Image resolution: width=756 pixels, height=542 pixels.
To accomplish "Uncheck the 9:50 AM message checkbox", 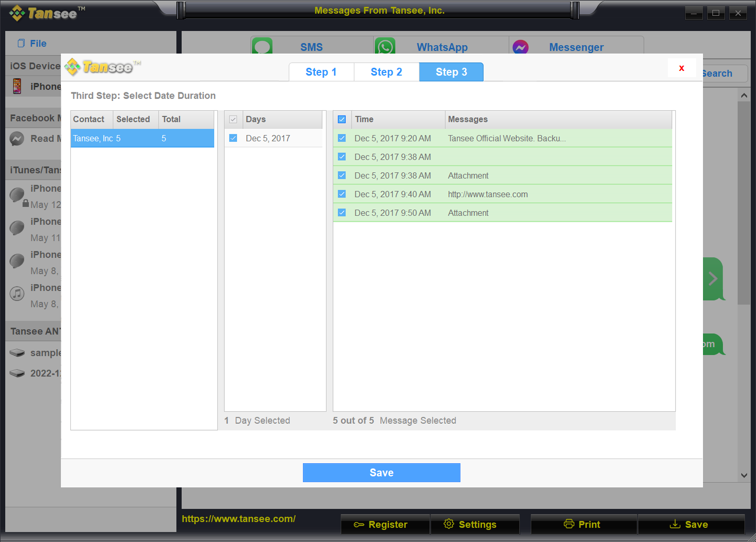I will 342,213.
